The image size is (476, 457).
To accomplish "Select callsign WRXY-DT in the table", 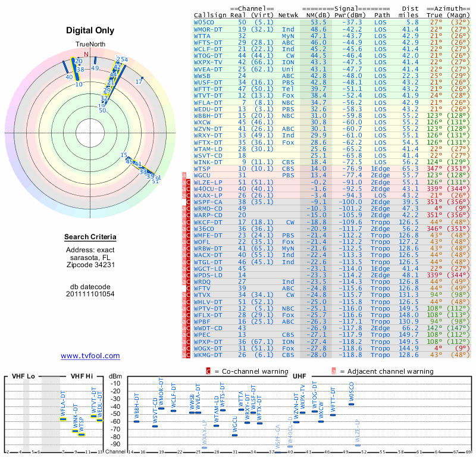I will click(x=208, y=136).
